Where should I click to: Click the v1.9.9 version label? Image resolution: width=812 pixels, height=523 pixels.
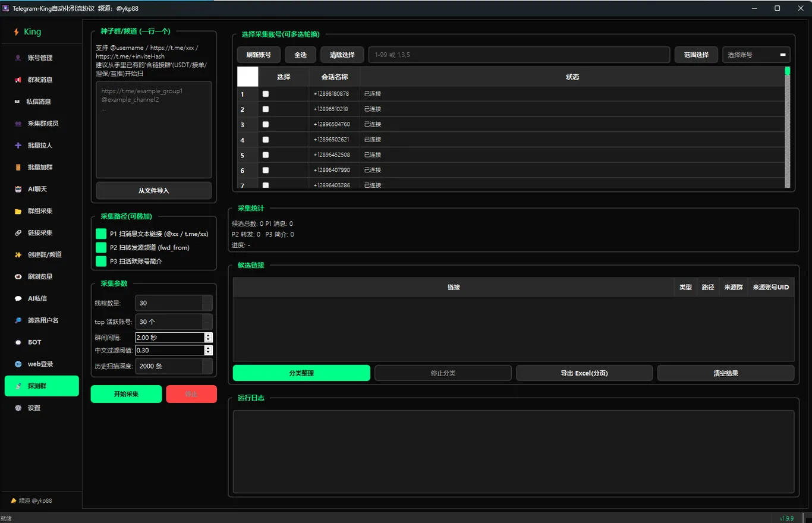pos(786,518)
